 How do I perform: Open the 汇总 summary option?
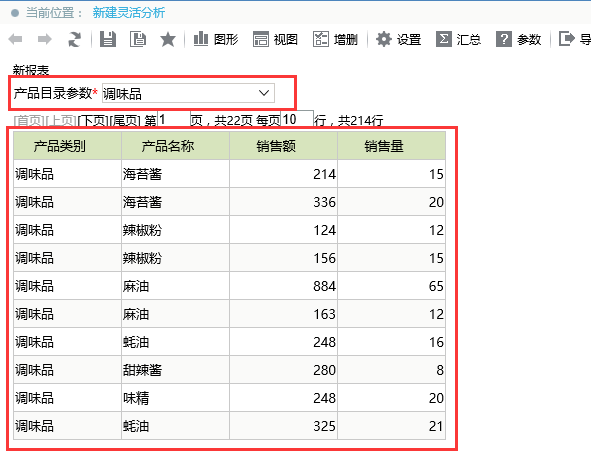[458, 39]
